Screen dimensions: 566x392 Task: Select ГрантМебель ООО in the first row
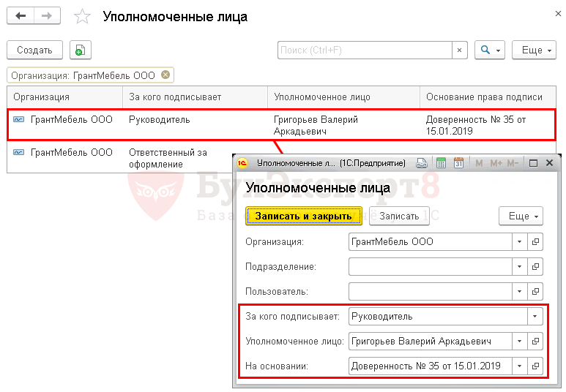pos(72,119)
